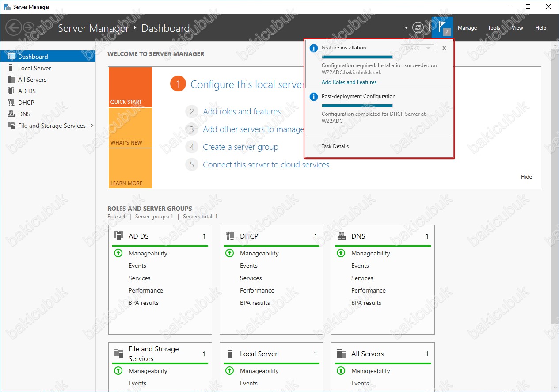
Task: Open Task Details in notification panel
Action: [335, 146]
